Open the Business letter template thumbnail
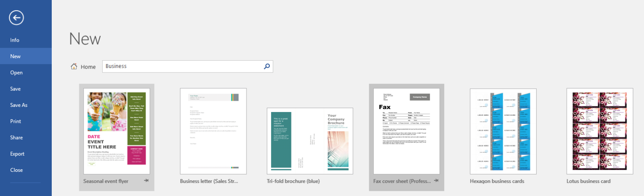This screenshot has width=644, height=196. click(x=213, y=132)
